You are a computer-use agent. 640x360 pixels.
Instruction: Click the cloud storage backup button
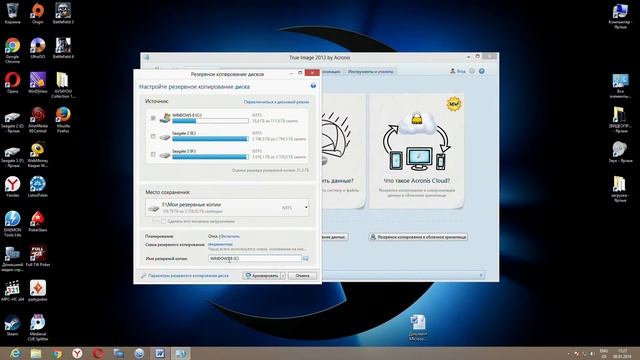(x=418, y=237)
